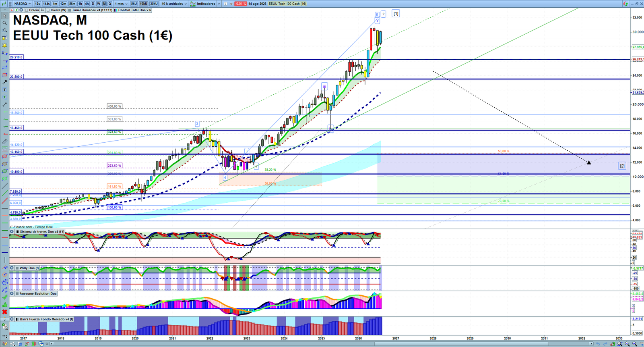Image resolution: width=644 pixels, height=347 pixels.
Task: Switch to the 1h timeframe
Action: pyautogui.click(x=80, y=4)
